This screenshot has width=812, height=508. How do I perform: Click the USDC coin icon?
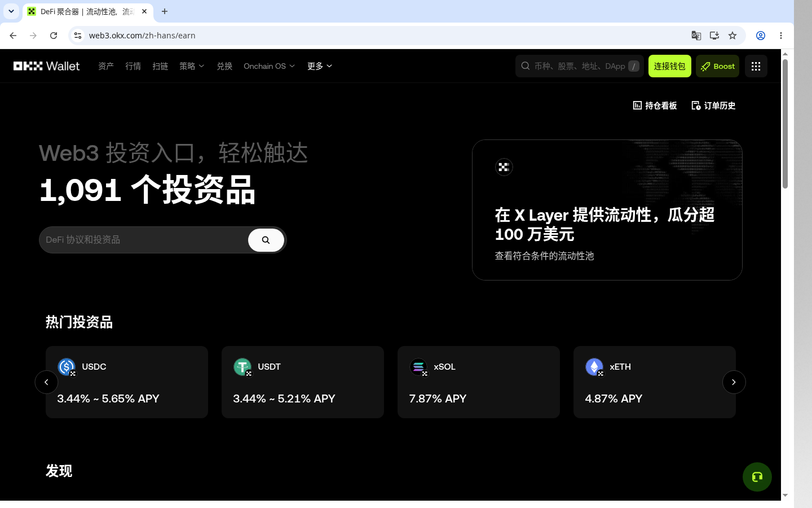coord(67,367)
